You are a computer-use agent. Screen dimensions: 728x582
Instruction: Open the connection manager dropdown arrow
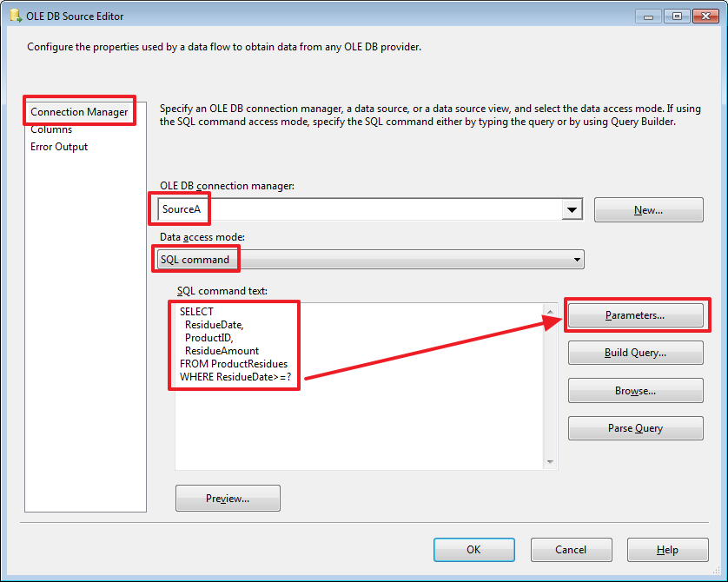(572, 209)
